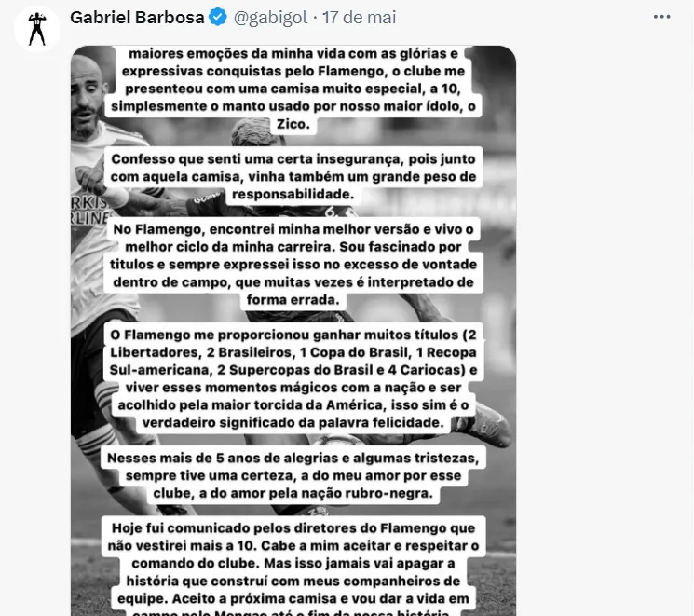Click the 'Confesso que senti' paragraph

pyautogui.click(x=293, y=176)
